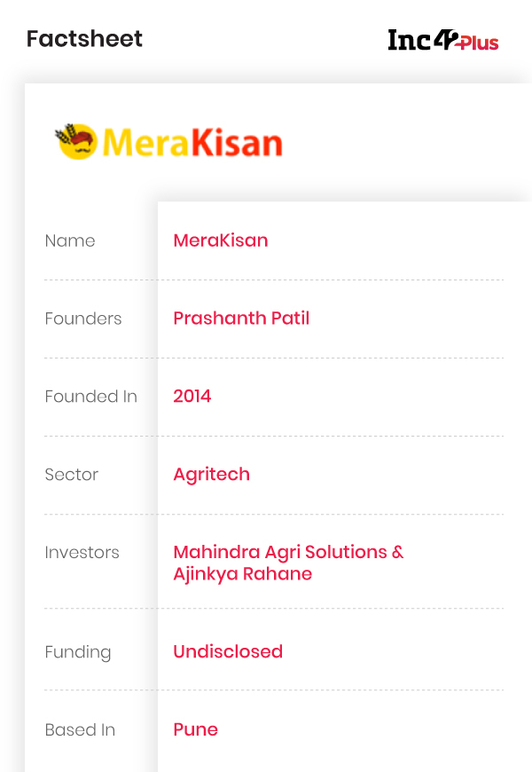Click the Pune location value
Image resolution: width=532 pixels, height=772 pixels.
tap(195, 729)
